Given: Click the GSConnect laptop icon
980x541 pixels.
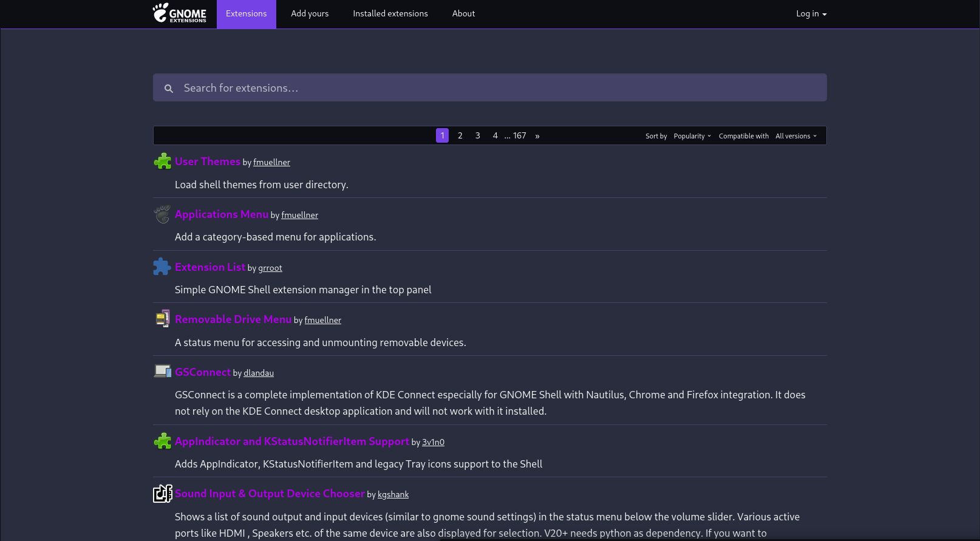Looking at the screenshot, I should pyautogui.click(x=162, y=371).
